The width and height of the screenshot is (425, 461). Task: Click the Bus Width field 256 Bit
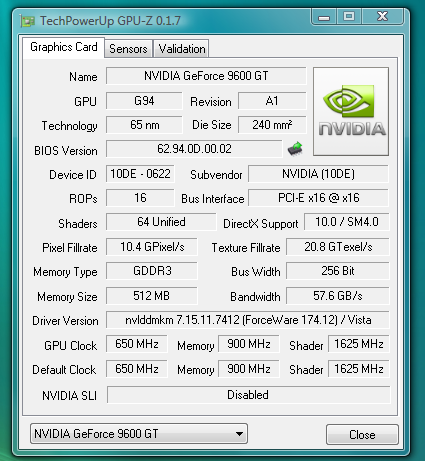click(338, 271)
